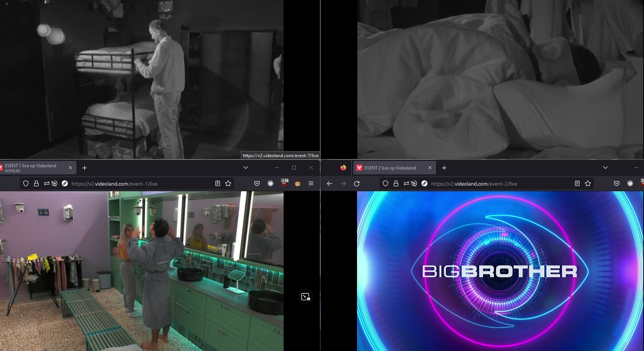Go forward in the EVENT 2 window
Viewport: 644px width, 351px height.
343,183
